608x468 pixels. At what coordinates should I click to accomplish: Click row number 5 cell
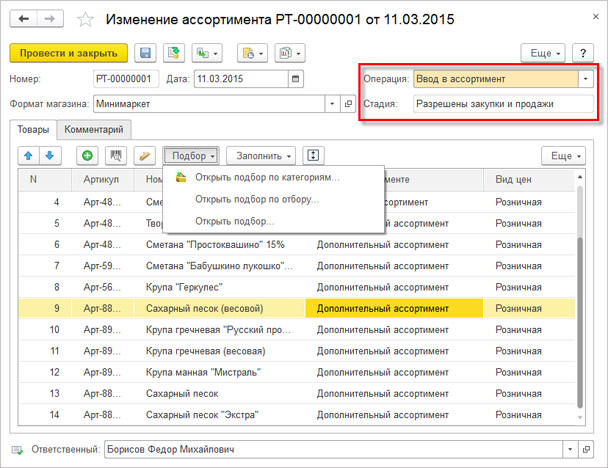coord(45,223)
